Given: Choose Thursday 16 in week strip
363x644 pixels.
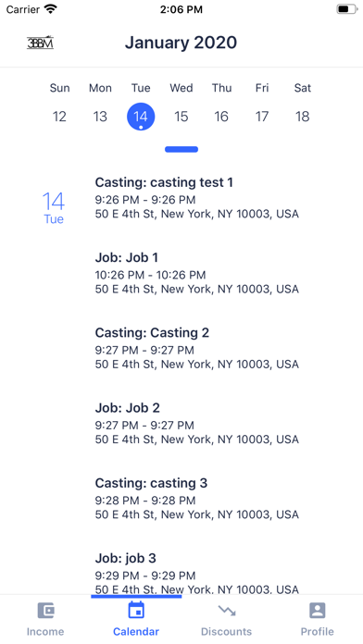Looking at the screenshot, I should (x=221, y=117).
